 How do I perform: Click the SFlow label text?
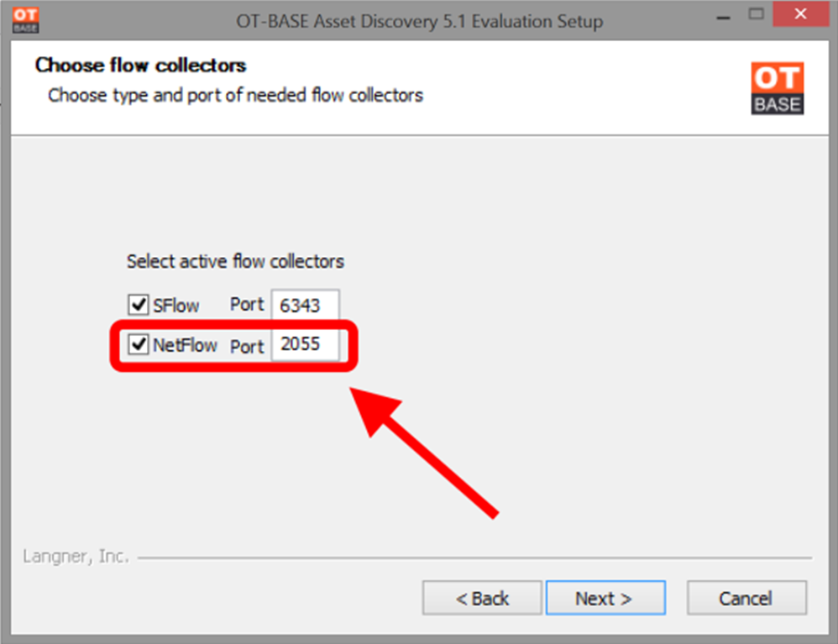tap(175, 305)
